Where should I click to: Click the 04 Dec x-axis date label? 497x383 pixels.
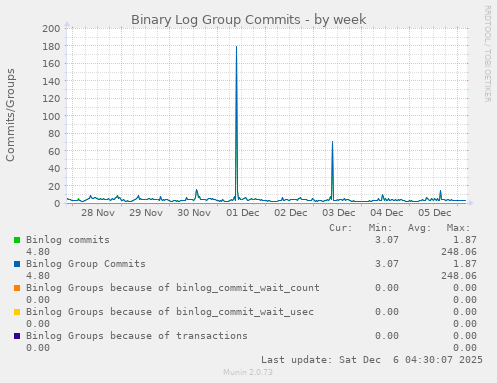pos(387,213)
